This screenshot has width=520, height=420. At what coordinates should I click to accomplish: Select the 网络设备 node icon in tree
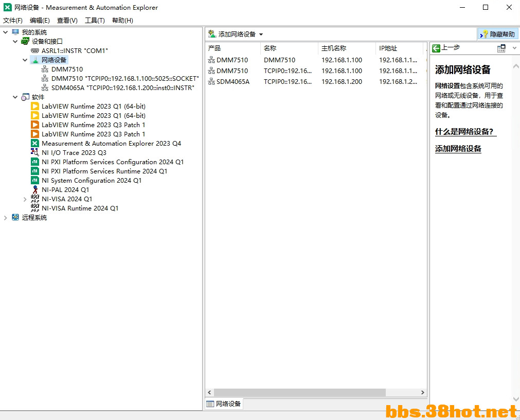(x=35, y=60)
